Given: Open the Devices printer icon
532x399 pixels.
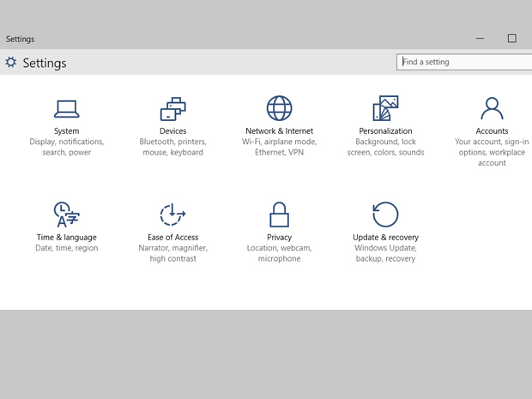Looking at the screenshot, I should click(173, 109).
